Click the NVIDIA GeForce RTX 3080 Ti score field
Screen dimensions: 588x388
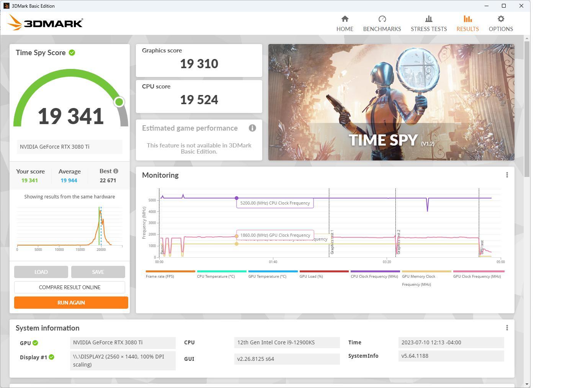(x=69, y=147)
